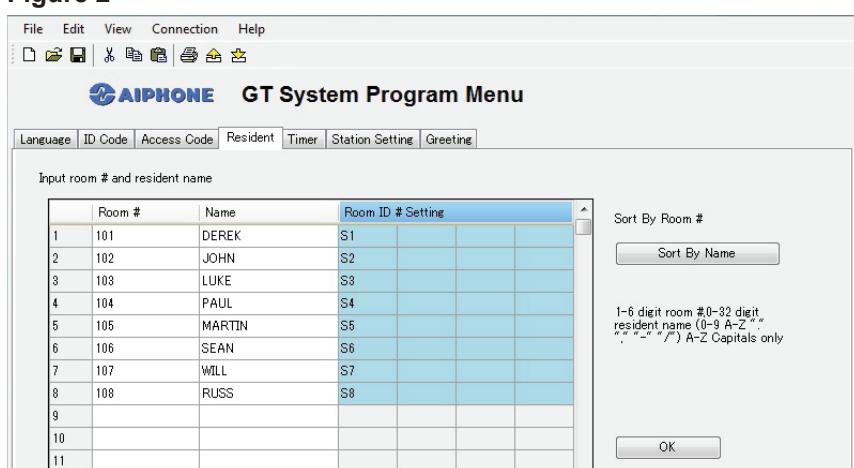Screen dimensions: 854x468
Task: Switch to the Timer tab
Action: coord(303,139)
